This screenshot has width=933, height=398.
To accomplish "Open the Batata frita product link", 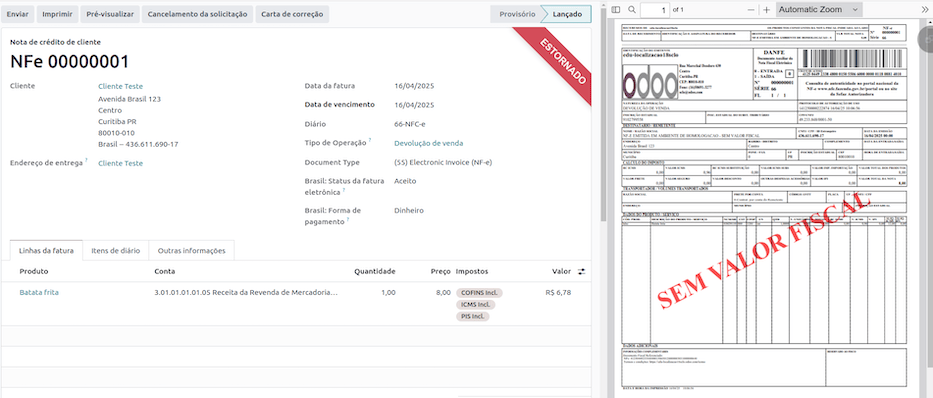I will pos(39,293).
